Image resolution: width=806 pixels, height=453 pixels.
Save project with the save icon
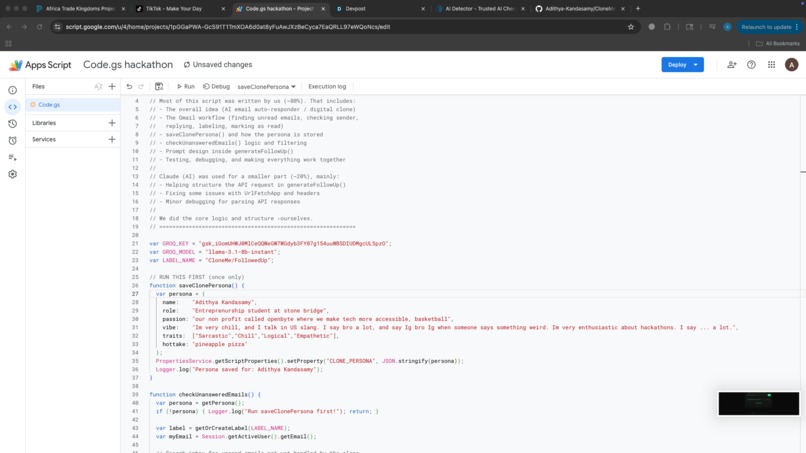pos(159,86)
